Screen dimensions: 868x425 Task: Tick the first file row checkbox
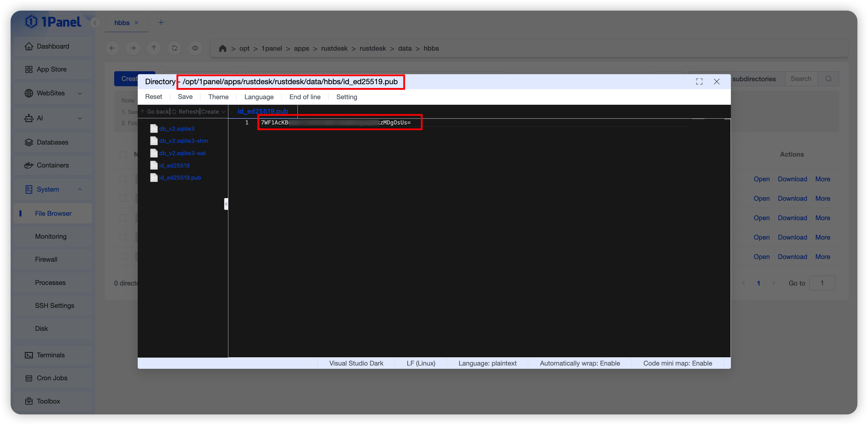coord(123,179)
